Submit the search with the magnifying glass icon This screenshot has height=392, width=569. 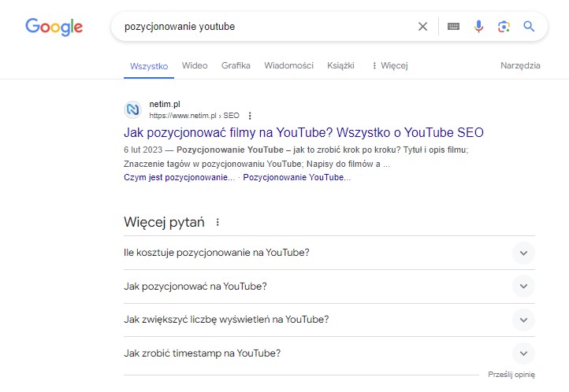coord(529,27)
